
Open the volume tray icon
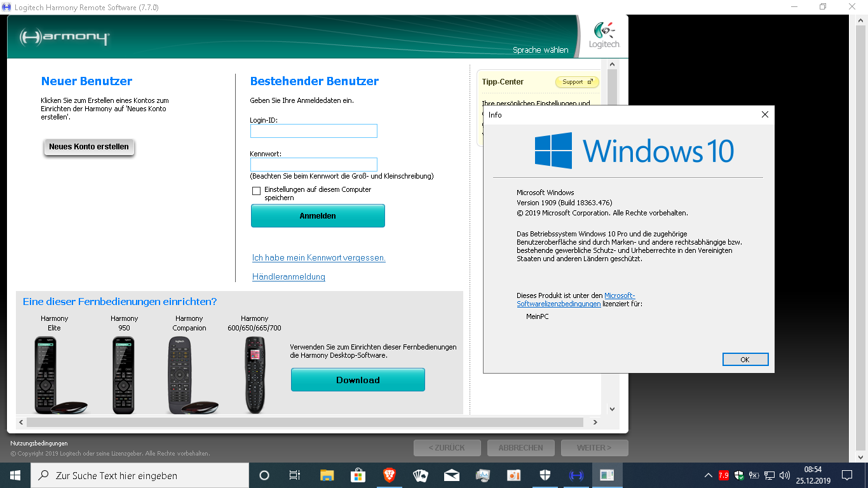click(785, 475)
